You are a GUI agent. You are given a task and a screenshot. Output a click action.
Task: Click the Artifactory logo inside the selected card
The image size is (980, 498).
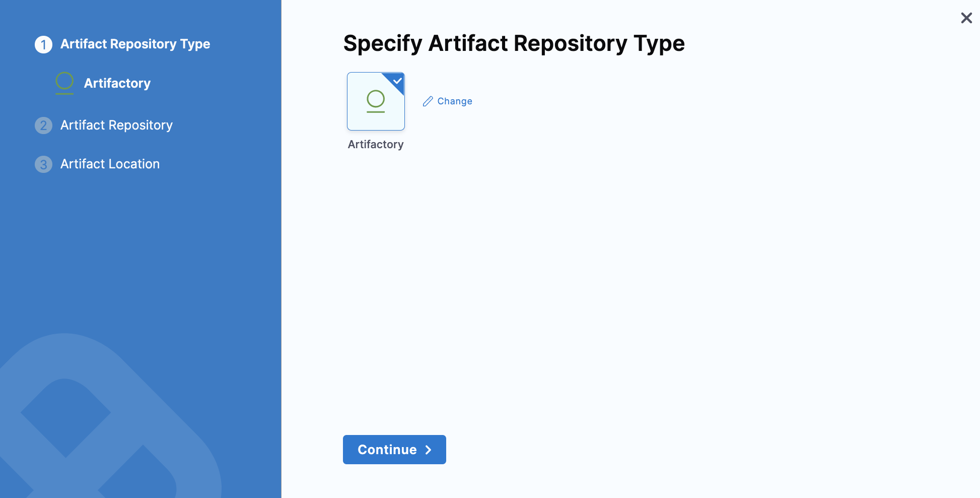[x=376, y=101]
